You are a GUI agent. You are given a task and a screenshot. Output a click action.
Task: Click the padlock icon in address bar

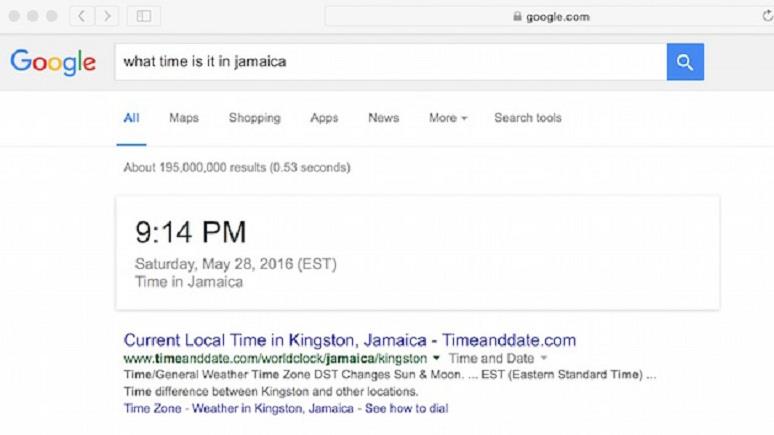point(517,16)
